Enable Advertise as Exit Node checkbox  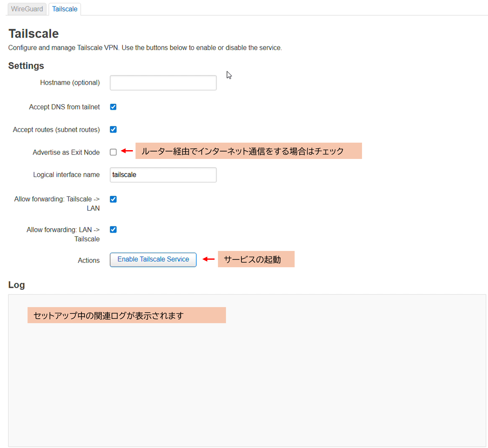[x=113, y=152]
